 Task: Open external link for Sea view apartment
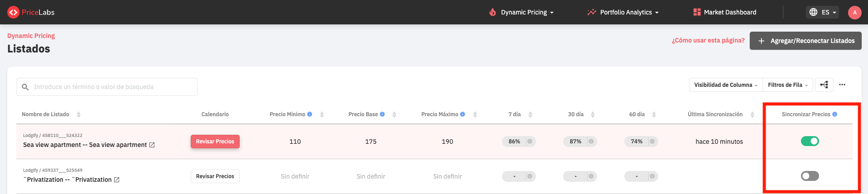[152, 145]
